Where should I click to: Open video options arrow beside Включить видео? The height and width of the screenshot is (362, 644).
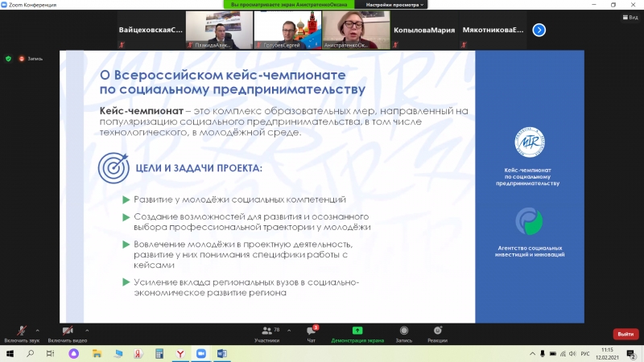tap(87, 330)
